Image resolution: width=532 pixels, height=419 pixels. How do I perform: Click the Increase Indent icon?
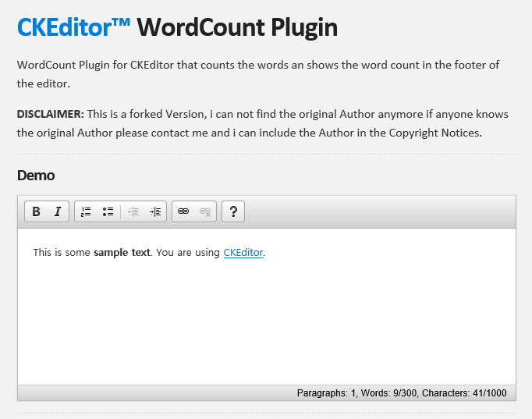[x=155, y=211]
